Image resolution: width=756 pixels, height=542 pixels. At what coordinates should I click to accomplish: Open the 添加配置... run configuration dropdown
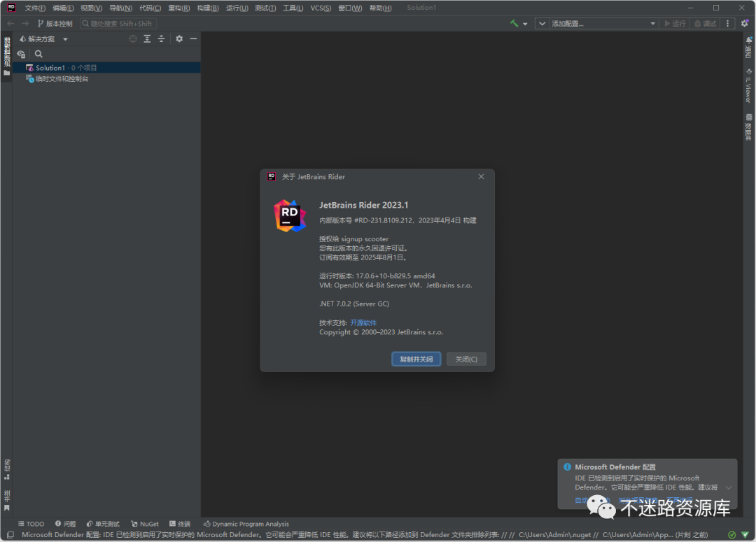pos(603,24)
